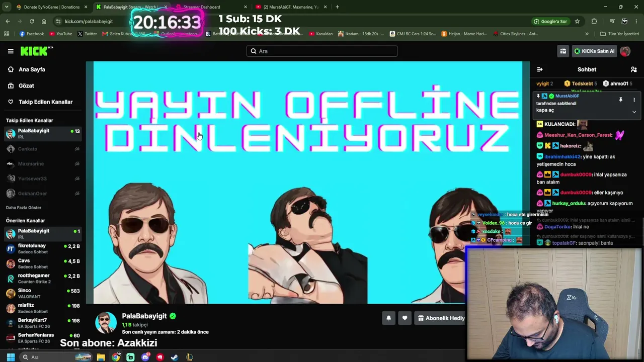Toggle notification bell for PalaBabayigit

pyautogui.click(x=388, y=318)
